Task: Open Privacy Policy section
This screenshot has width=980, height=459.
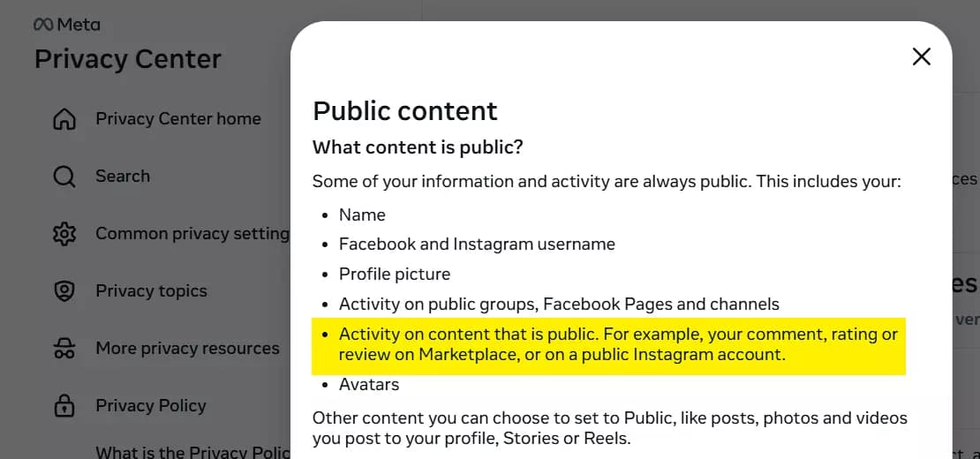Action: click(x=151, y=406)
